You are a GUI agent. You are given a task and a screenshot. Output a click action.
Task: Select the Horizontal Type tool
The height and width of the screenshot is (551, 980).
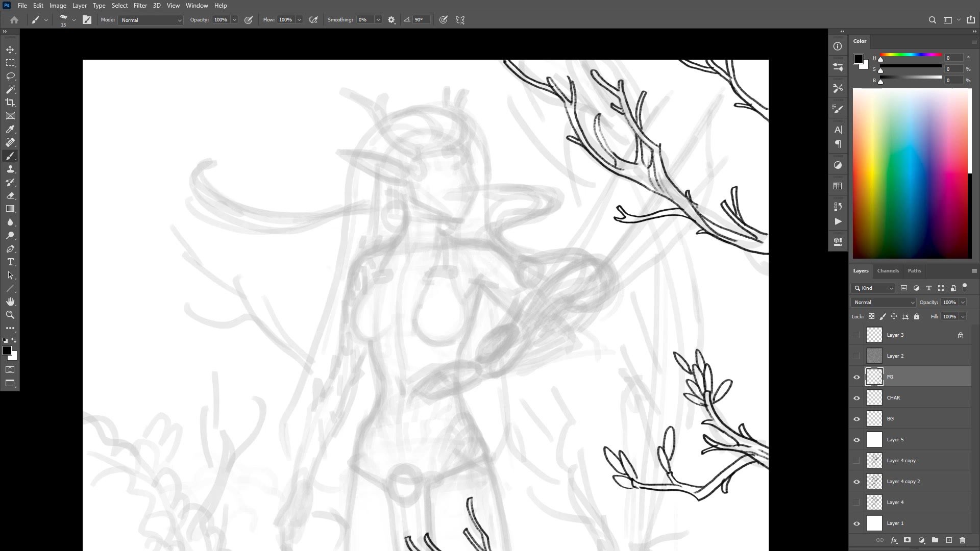click(10, 262)
